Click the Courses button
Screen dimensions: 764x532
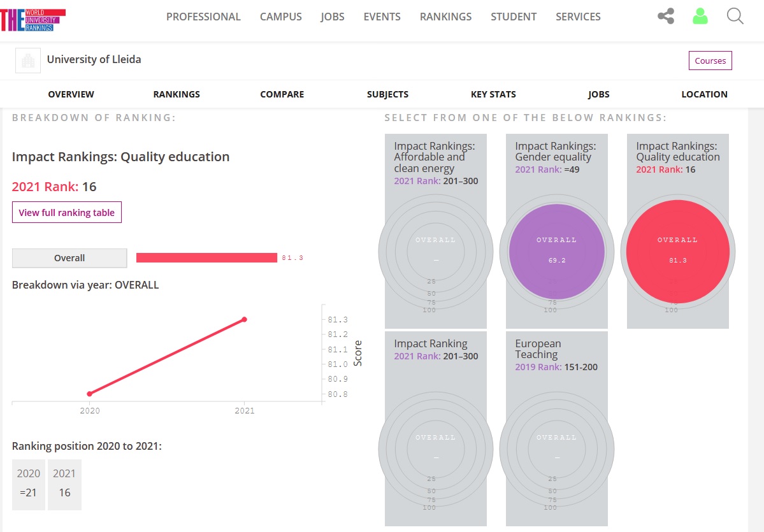(710, 61)
